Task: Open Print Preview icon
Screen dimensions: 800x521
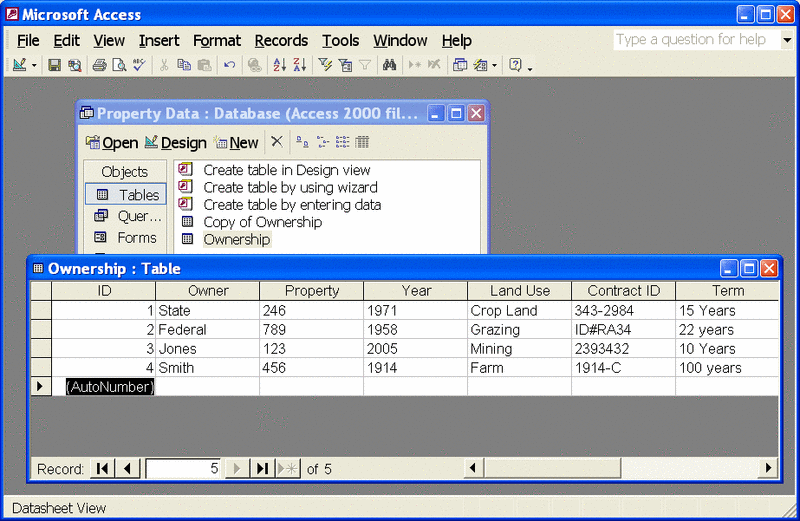Action: [x=119, y=65]
